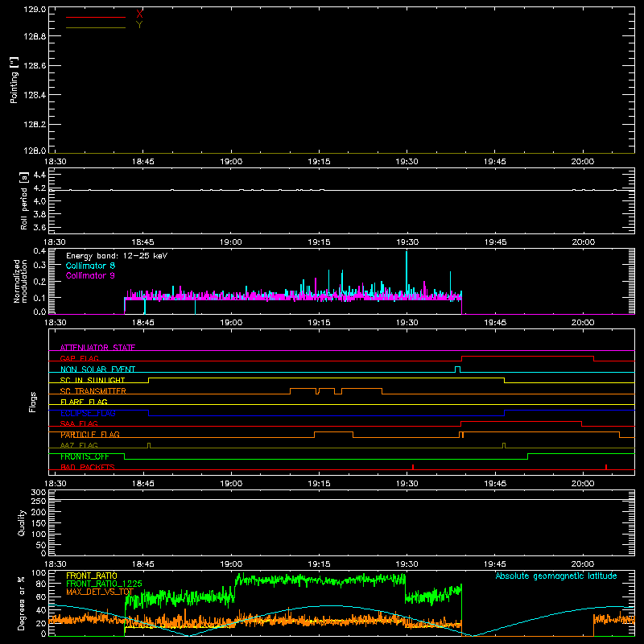
Task: Click the 'Normalized modulation' axis title
Action: point(20,281)
